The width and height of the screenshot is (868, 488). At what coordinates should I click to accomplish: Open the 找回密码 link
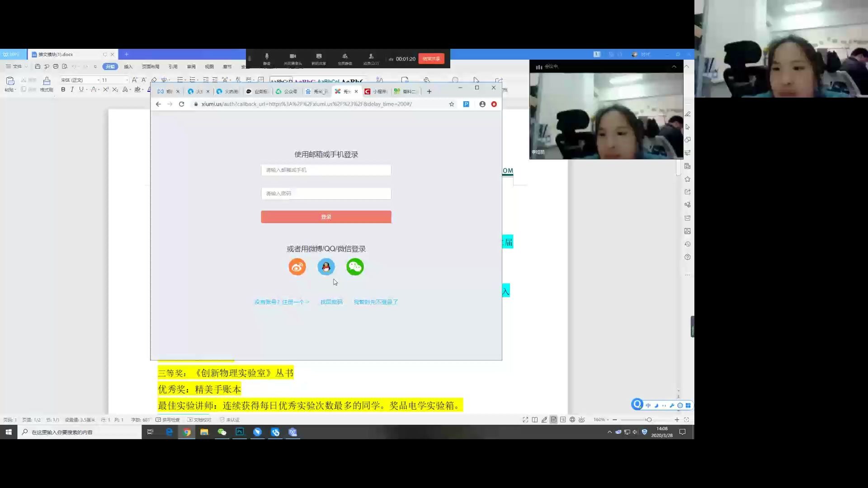(331, 302)
